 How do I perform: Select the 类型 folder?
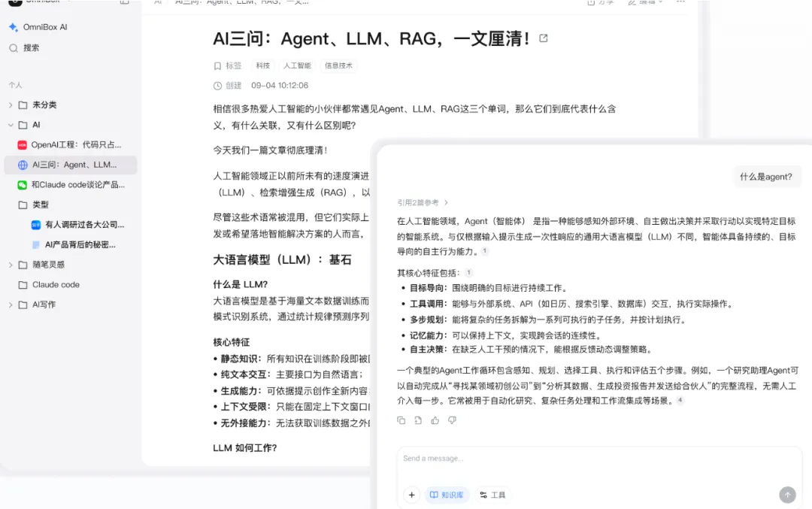(x=34, y=205)
